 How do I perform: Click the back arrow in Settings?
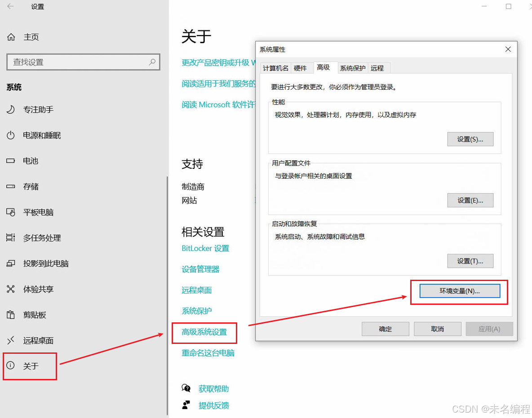click(10, 6)
